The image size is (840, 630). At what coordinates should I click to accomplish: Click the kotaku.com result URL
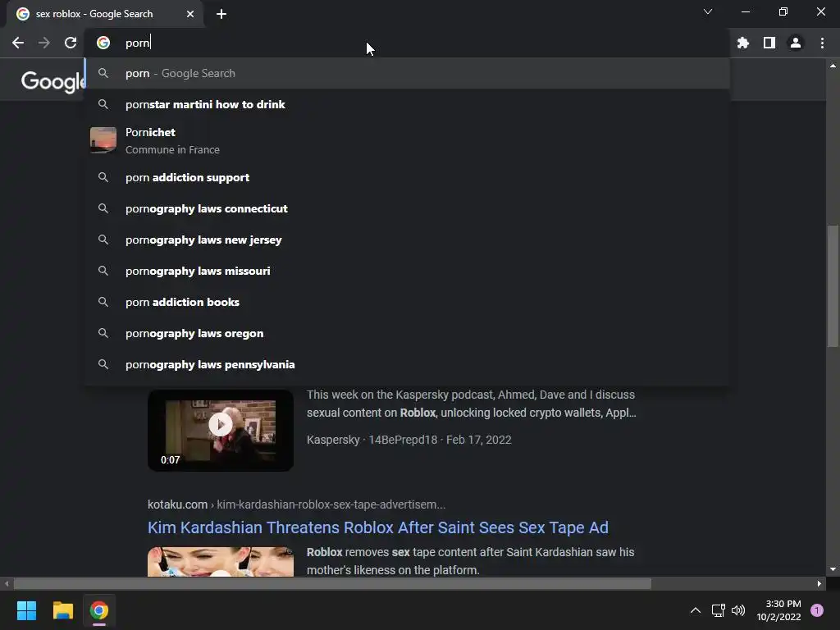coord(296,504)
